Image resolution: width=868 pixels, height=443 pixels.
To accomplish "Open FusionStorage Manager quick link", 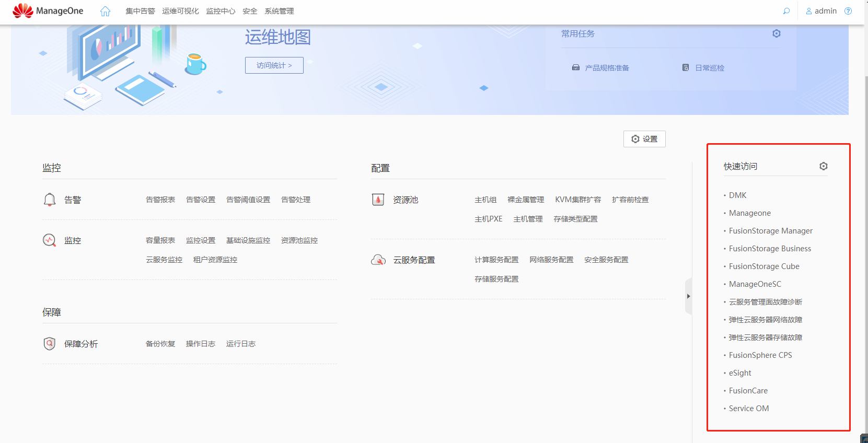I will point(771,231).
